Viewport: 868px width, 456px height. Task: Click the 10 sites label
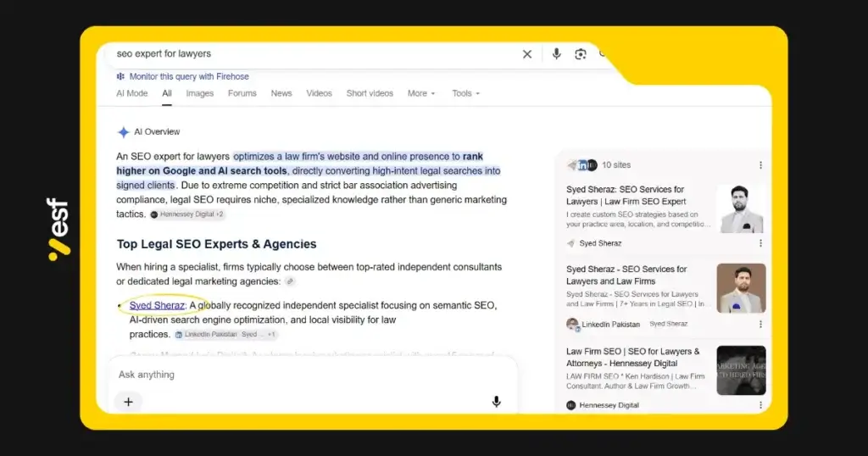coord(616,165)
